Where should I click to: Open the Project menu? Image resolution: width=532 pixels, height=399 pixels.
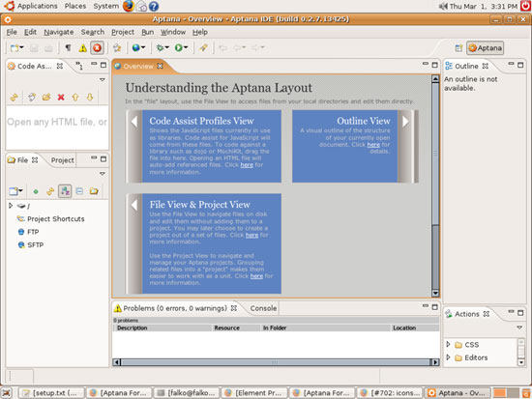123,32
